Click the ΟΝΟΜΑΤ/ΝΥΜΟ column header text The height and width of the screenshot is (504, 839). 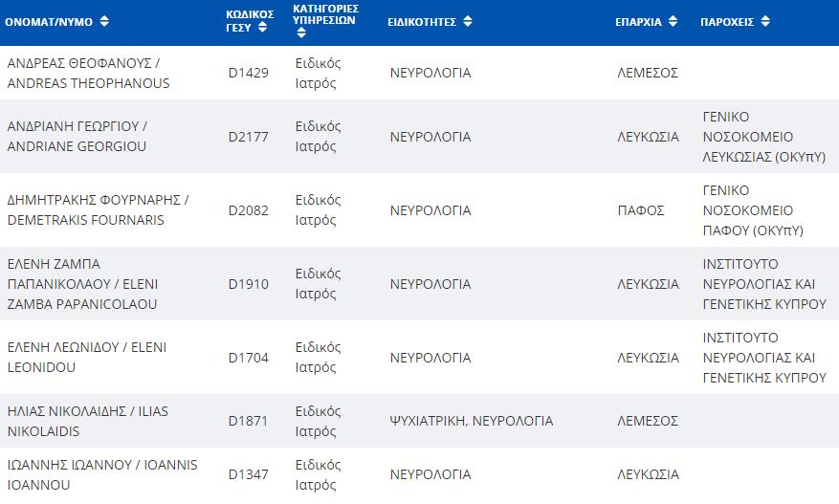coord(49,22)
